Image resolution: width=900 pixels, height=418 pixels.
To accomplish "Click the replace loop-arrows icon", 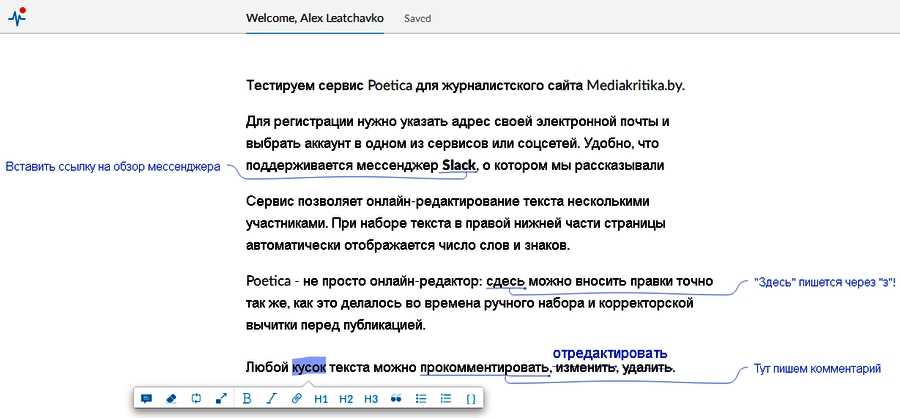I will click(x=196, y=398).
